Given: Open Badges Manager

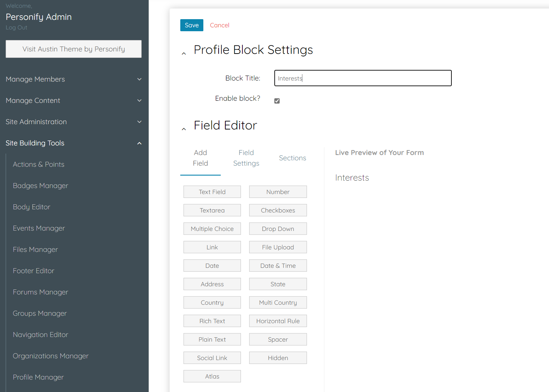Looking at the screenshot, I should [x=40, y=186].
